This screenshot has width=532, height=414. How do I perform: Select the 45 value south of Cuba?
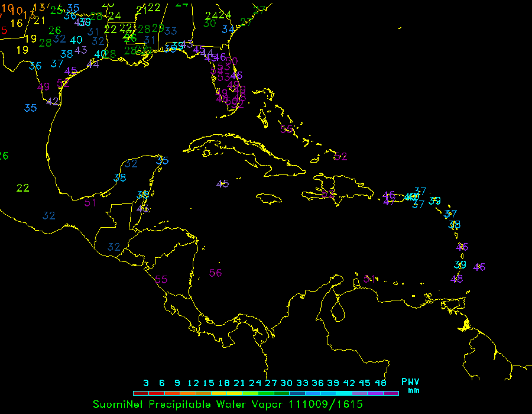click(223, 184)
